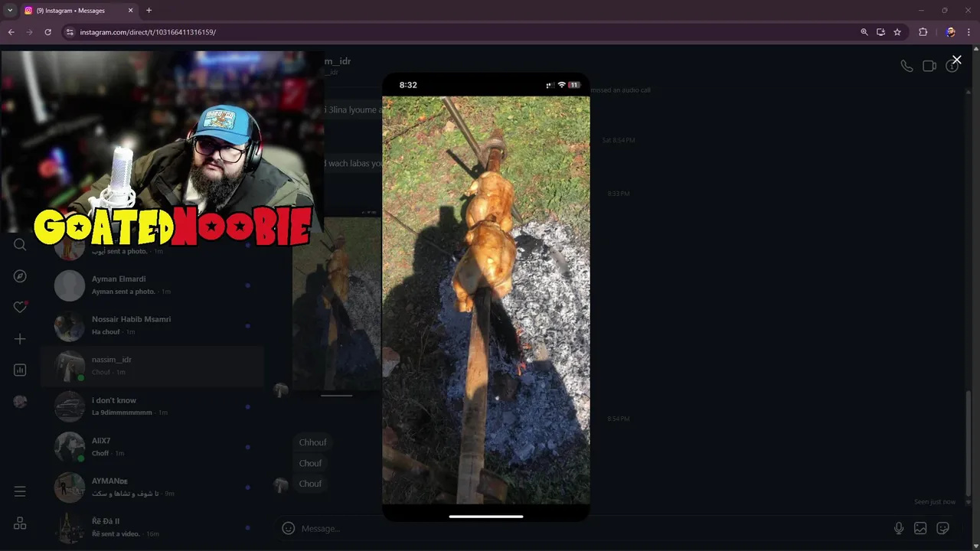Open the Also from Meta grid icon
The image size is (980, 551).
click(20, 523)
